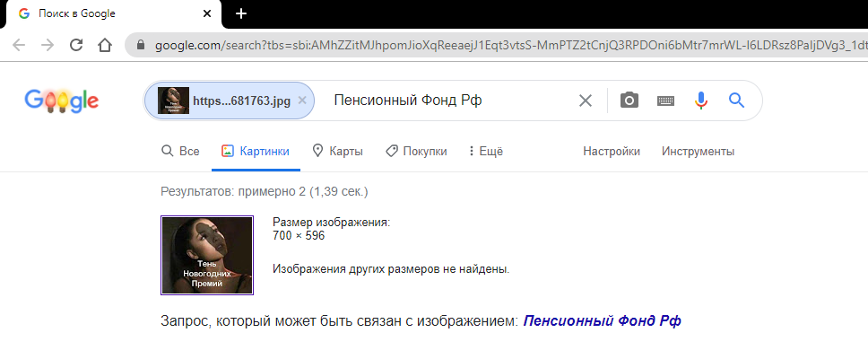Image resolution: width=868 pixels, height=359 pixels.
Task: Click the Google logo
Action: click(x=61, y=101)
